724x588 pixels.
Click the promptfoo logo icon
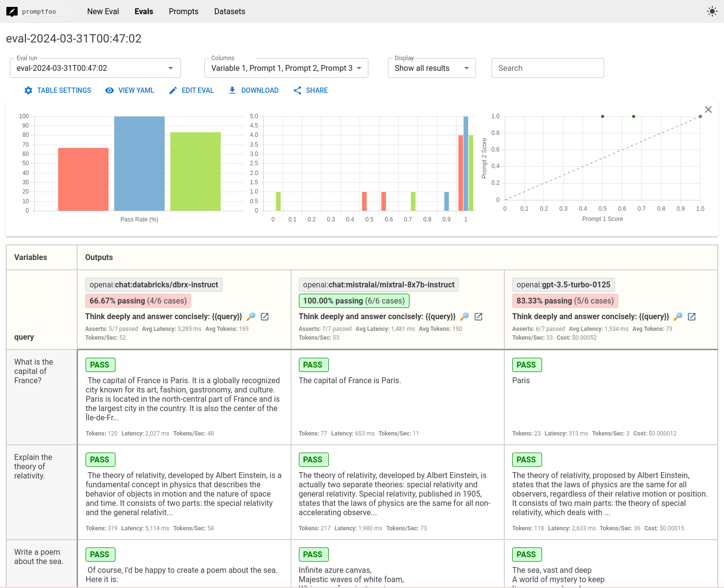click(x=12, y=11)
